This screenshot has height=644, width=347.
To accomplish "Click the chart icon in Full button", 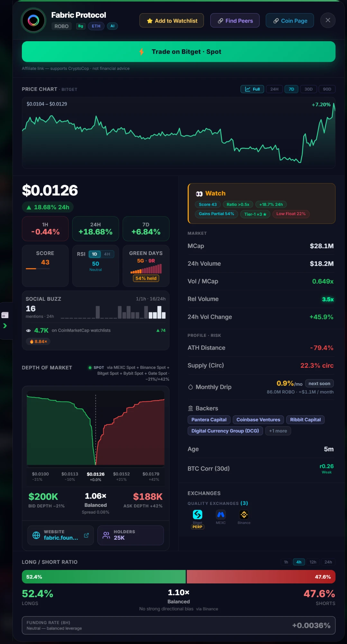I will coord(248,89).
